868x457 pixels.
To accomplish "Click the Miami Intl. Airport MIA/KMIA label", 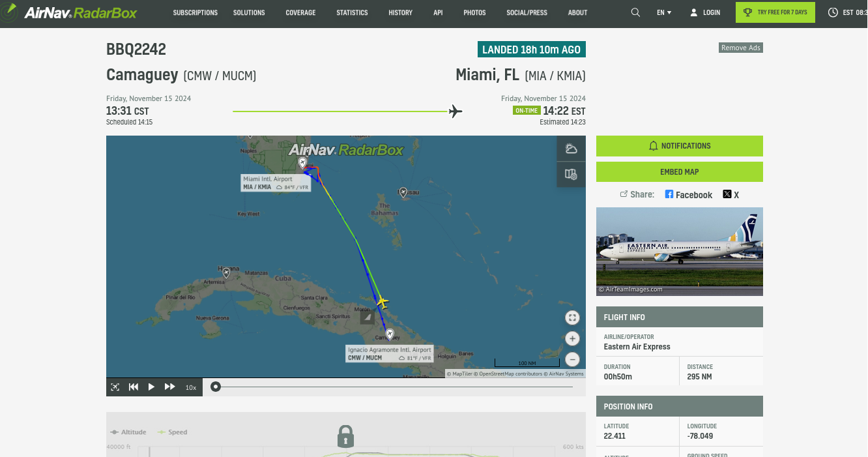I will click(x=276, y=183).
